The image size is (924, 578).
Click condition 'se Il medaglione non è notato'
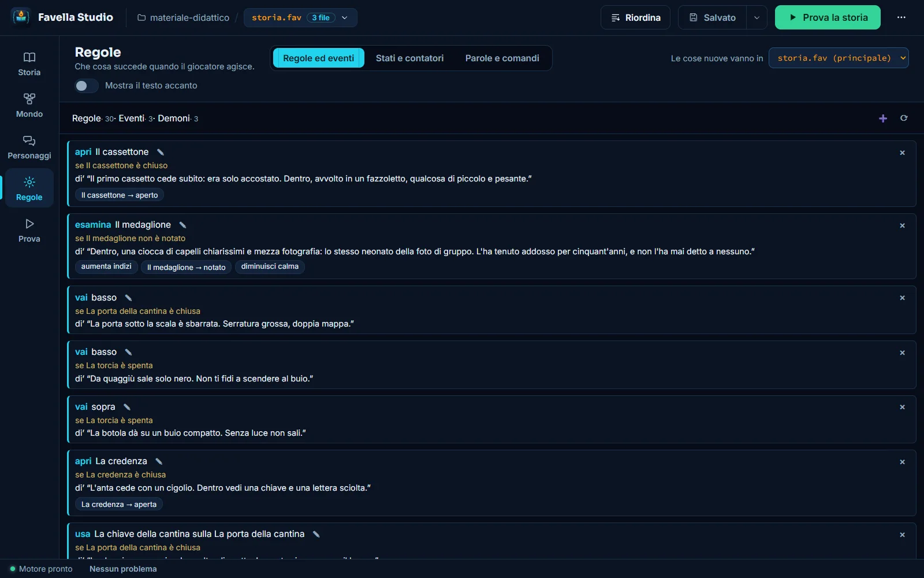pos(130,238)
